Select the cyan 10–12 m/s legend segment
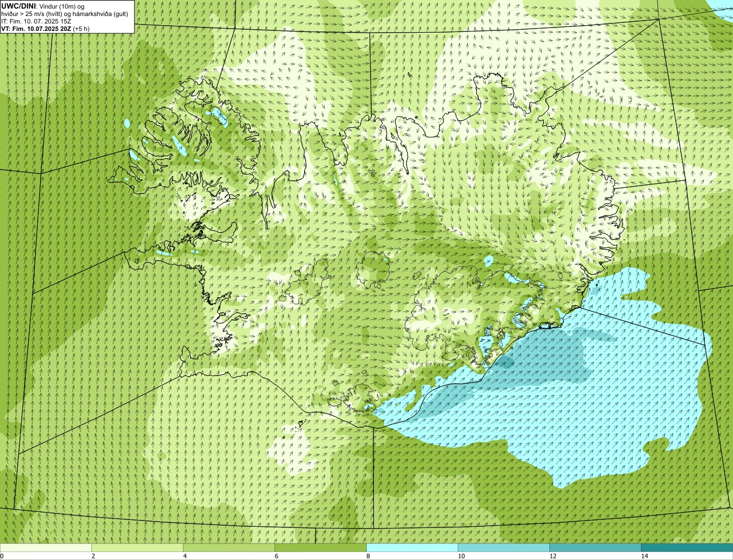 tap(504, 547)
